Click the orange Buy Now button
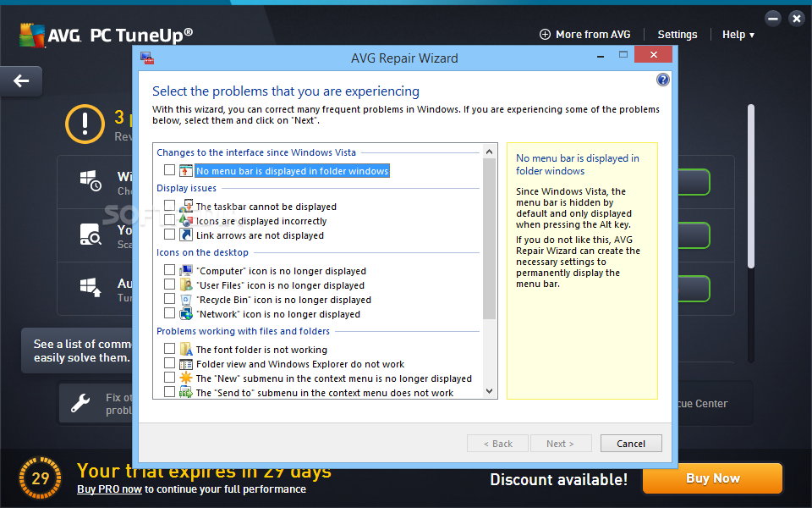The height and width of the screenshot is (508, 812). tap(712, 478)
